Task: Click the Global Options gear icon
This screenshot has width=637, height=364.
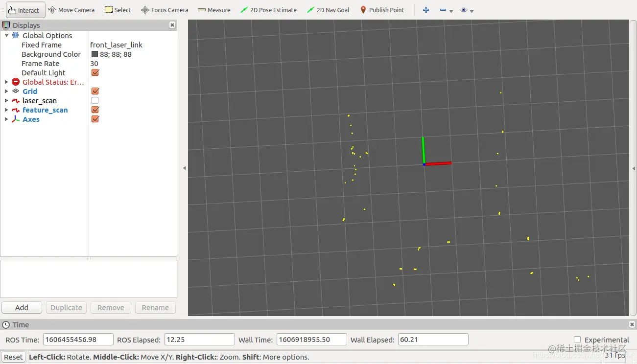Action: pyautogui.click(x=16, y=35)
